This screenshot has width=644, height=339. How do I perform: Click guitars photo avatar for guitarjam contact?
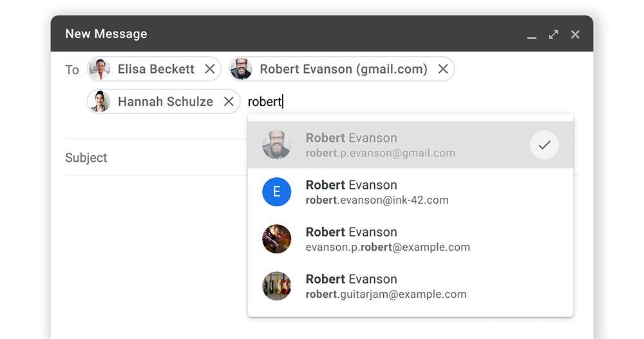tap(277, 286)
